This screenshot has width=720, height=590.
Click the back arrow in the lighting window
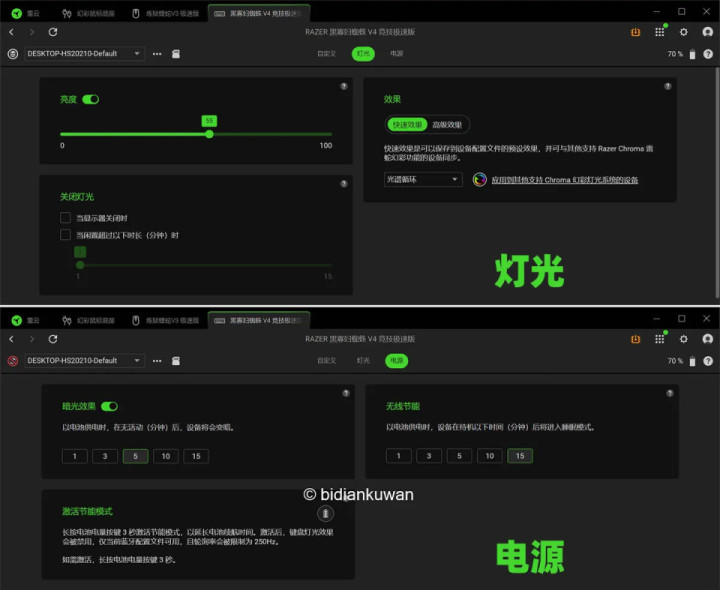11,32
